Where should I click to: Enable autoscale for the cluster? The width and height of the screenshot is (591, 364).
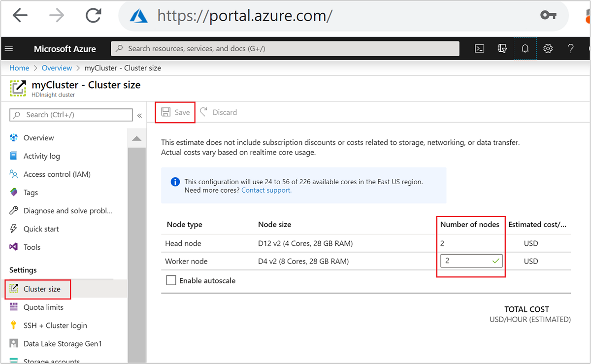tap(171, 280)
